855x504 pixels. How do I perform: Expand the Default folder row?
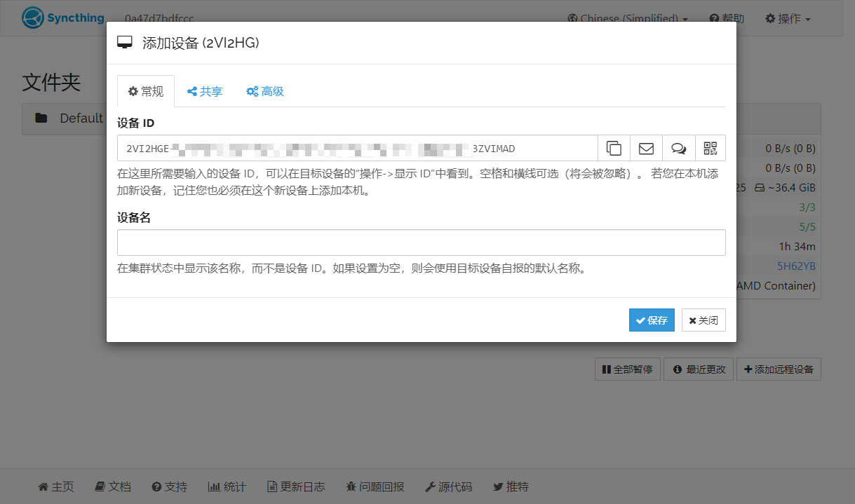69,118
